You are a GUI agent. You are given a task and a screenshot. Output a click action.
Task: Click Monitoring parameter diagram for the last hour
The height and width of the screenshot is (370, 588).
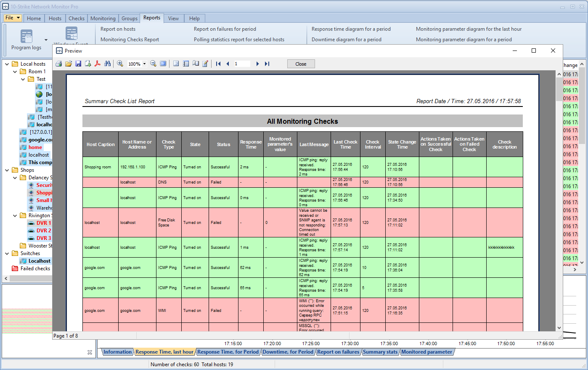point(469,29)
